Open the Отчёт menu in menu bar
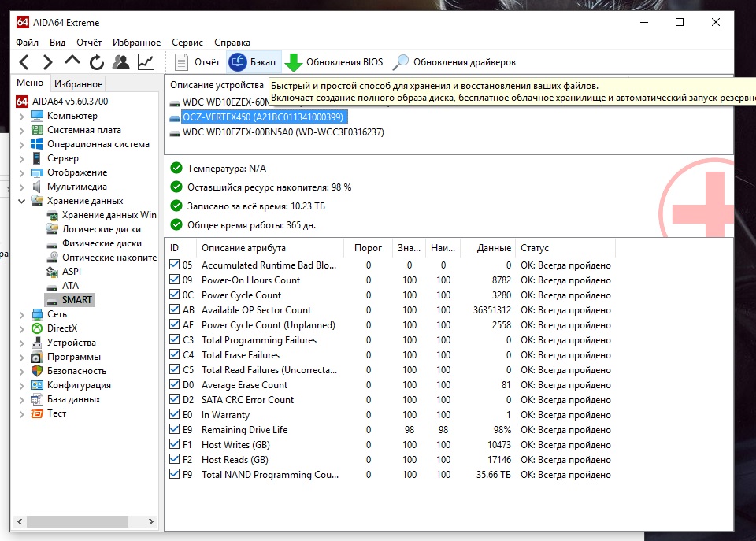The height and width of the screenshot is (541, 756). 89,43
